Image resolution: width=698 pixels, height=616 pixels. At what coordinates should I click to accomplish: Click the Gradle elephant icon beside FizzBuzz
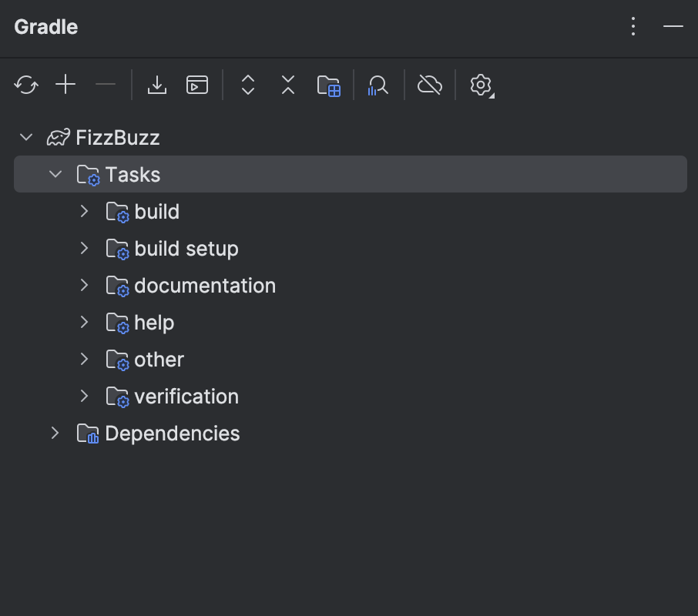coord(57,137)
